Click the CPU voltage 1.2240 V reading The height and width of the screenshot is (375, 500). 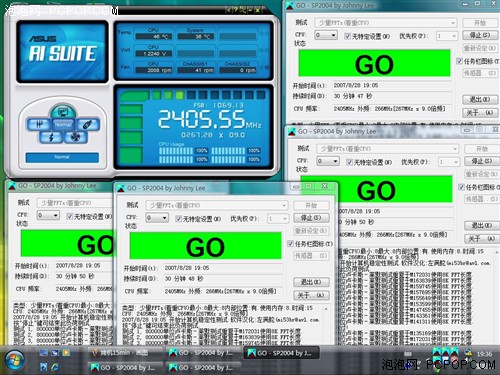pyautogui.click(x=153, y=53)
